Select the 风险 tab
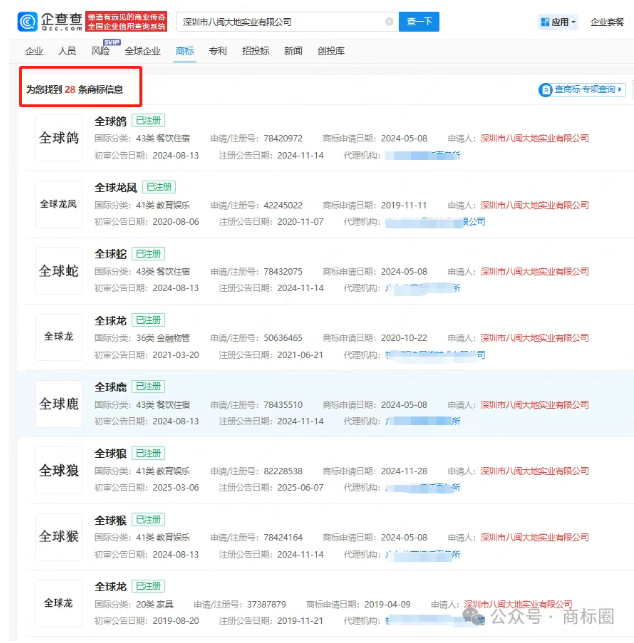 click(x=100, y=50)
